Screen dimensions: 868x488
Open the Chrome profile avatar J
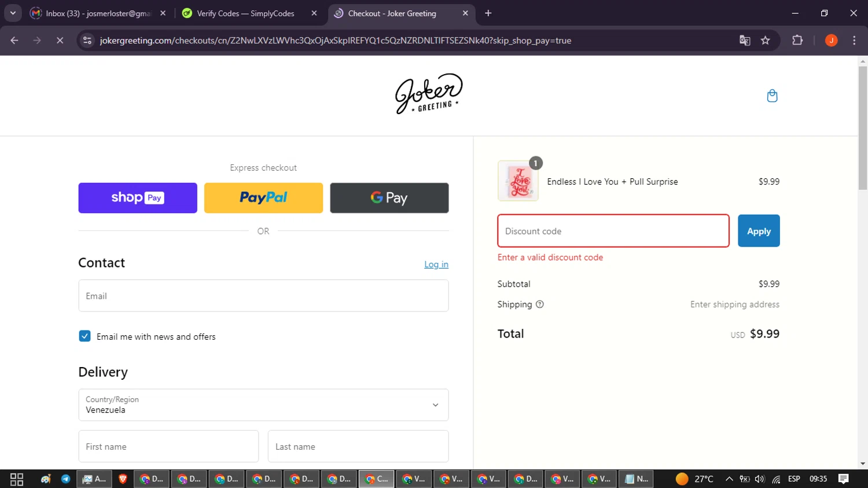(832, 41)
